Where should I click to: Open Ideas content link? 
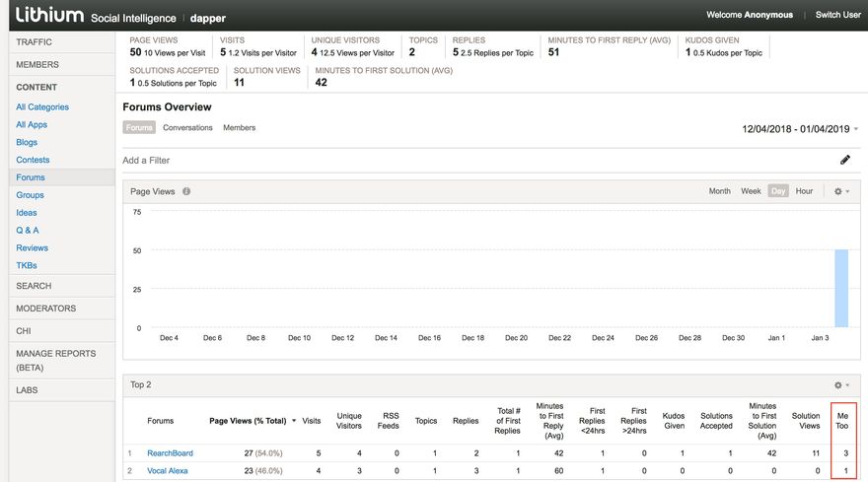pos(27,213)
